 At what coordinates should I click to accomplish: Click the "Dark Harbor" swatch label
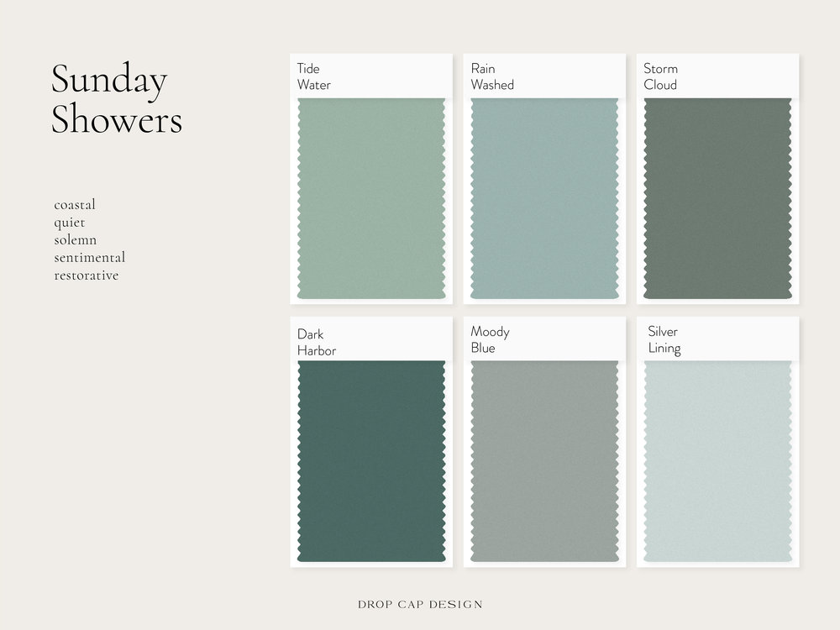coord(317,343)
